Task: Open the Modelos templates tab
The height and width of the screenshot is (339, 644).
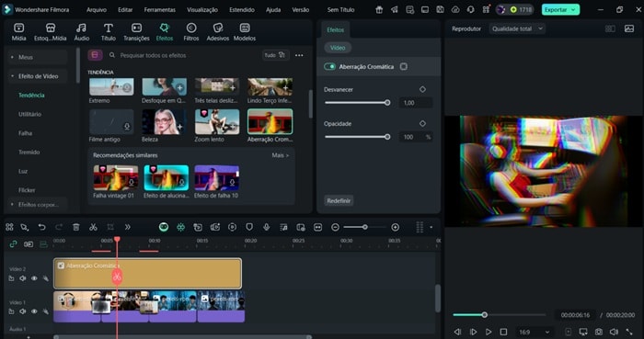Action: point(245,32)
